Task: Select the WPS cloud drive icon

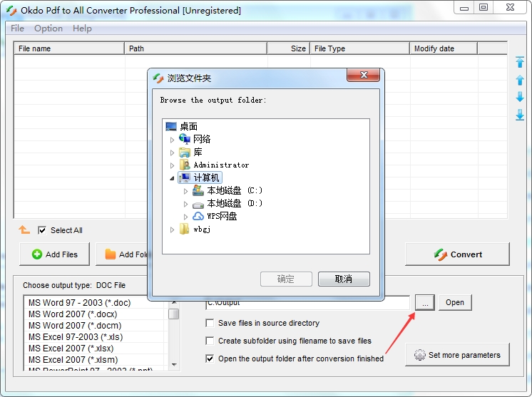Action: (198, 216)
